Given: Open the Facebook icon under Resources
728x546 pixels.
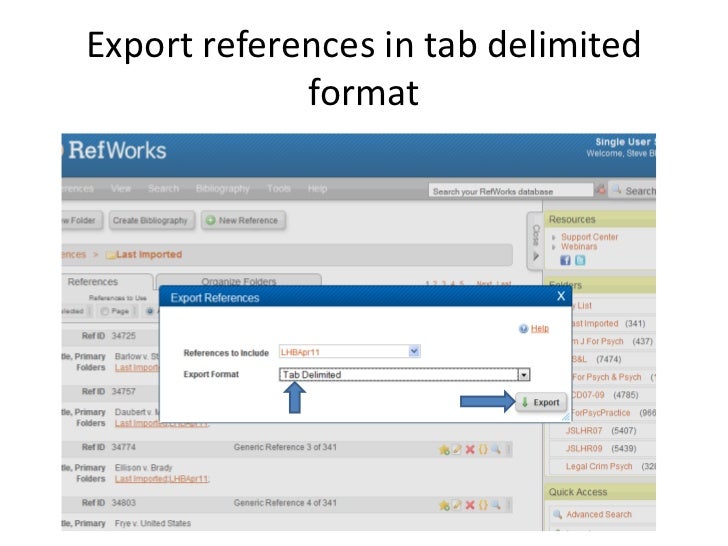Looking at the screenshot, I should [x=565, y=260].
